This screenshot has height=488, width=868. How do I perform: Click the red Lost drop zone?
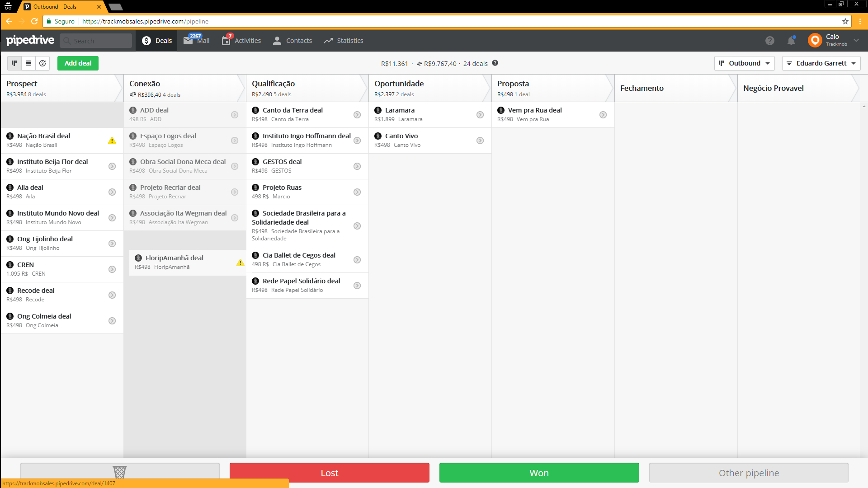point(329,473)
